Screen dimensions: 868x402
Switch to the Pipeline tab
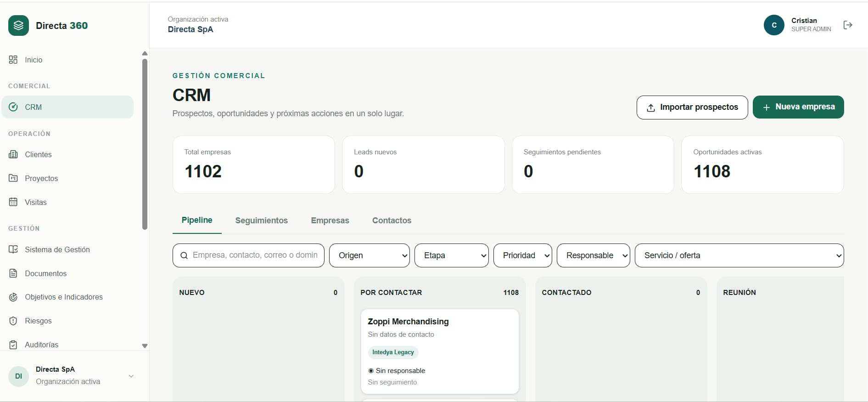[197, 220]
